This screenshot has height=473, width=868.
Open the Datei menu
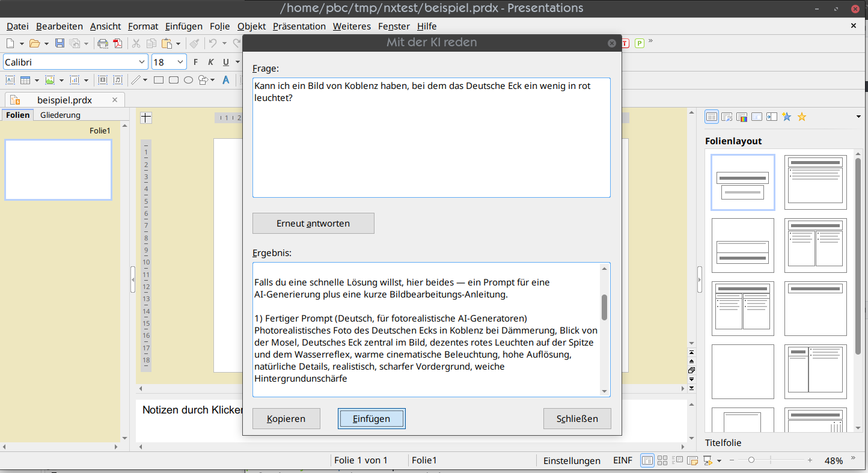tap(17, 26)
